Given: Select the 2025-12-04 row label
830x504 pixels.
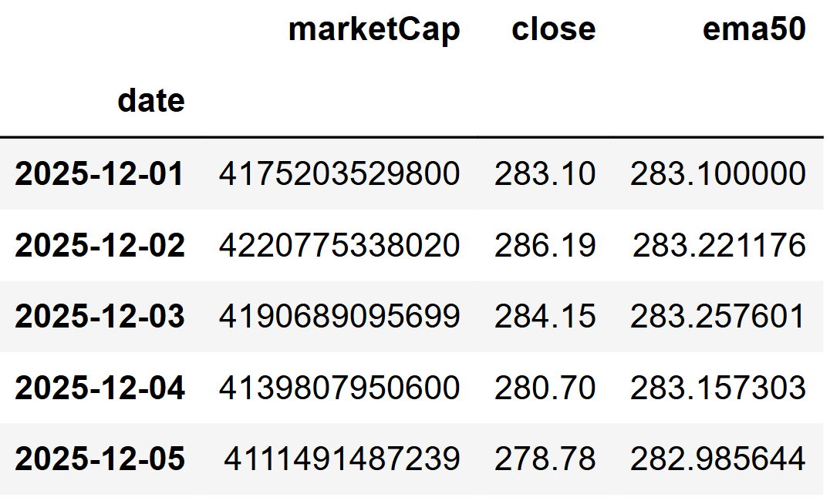Looking at the screenshot, I should click(100, 387).
